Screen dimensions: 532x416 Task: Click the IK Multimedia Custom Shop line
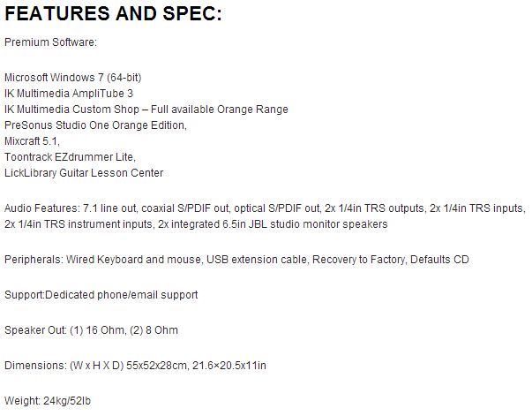pos(146,110)
